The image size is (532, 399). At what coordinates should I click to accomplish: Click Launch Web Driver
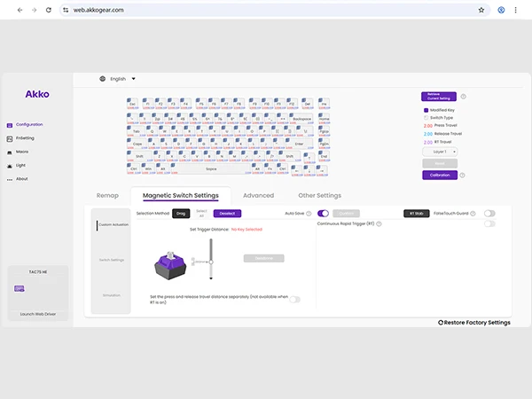click(x=38, y=314)
